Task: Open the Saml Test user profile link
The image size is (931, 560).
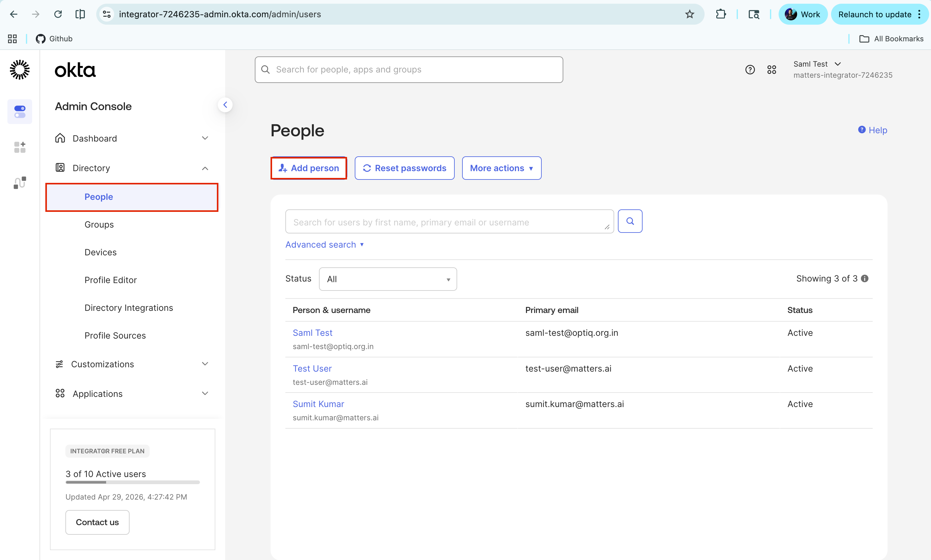Action: pyautogui.click(x=312, y=333)
